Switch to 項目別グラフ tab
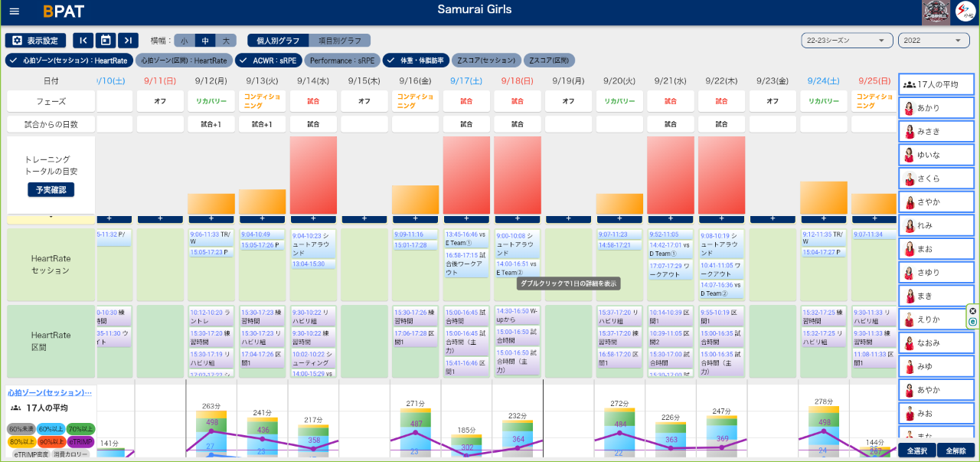 coord(339,41)
